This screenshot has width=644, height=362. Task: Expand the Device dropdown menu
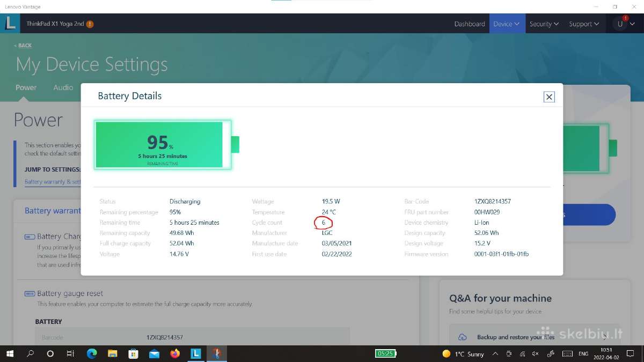[x=507, y=24]
